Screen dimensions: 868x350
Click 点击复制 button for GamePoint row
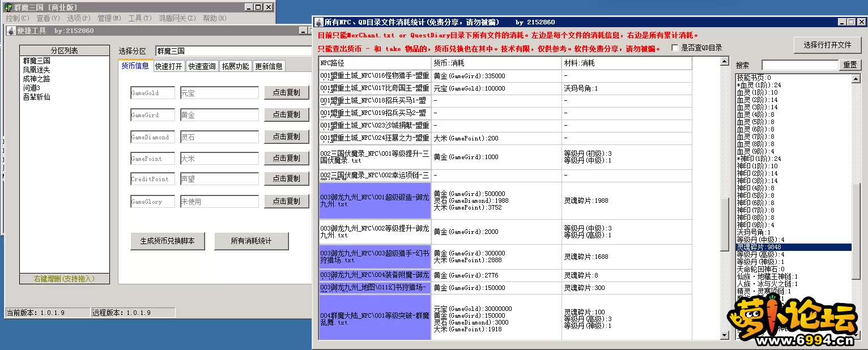tap(286, 158)
